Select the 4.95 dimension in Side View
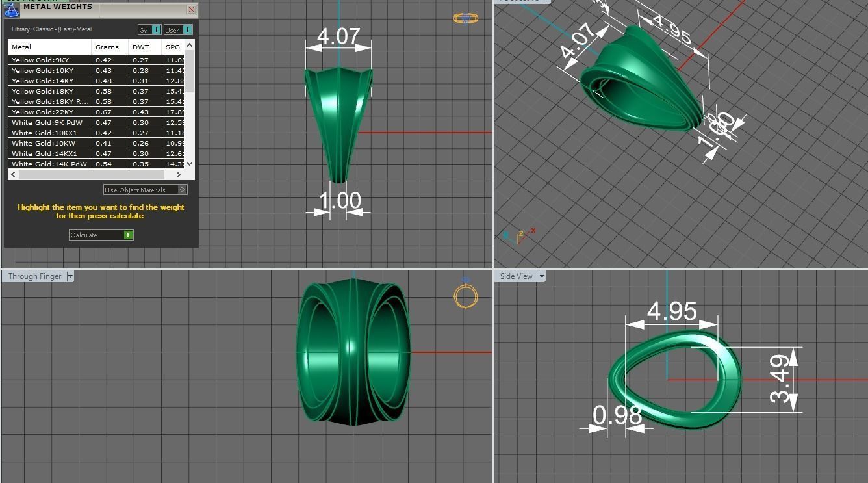Viewport: 868px width, 483px height. [x=672, y=311]
